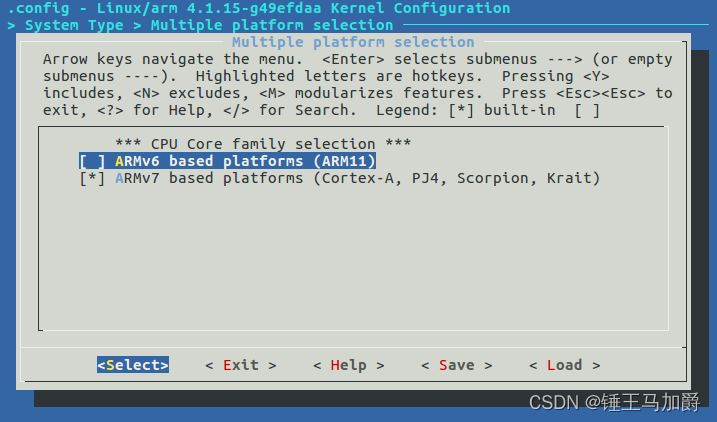The width and height of the screenshot is (717, 422).
Task: Click the < Exit > button
Action: [240, 365]
